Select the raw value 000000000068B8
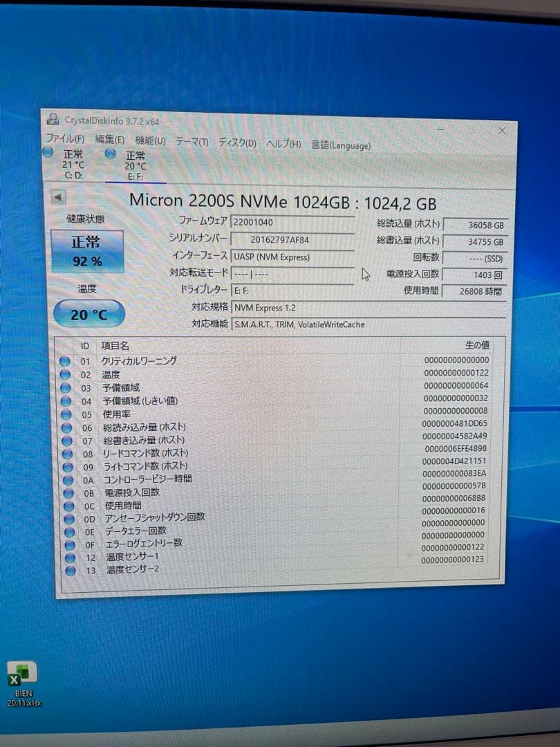Viewport: 560px width, 747px height. pyautogui.click(x=454, y=498)
